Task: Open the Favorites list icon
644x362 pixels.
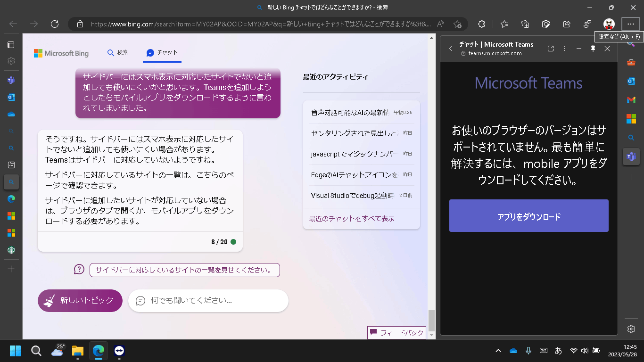Action: pyautogui.click(x=504, y=24)
